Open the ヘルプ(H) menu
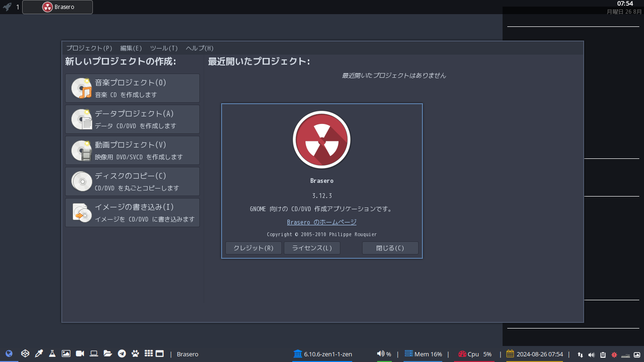The width and height of the screenshot is (644, 362). (x=200, y=48)
